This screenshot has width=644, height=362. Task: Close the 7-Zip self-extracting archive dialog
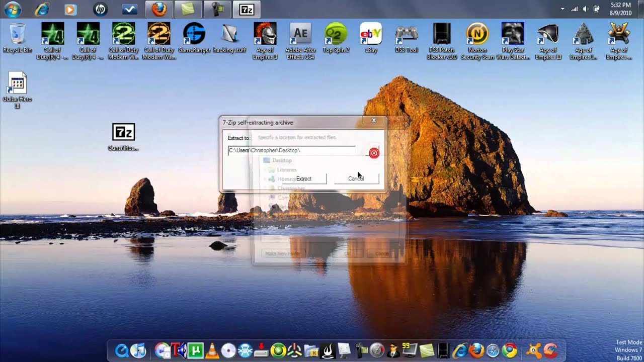[374, 121]
